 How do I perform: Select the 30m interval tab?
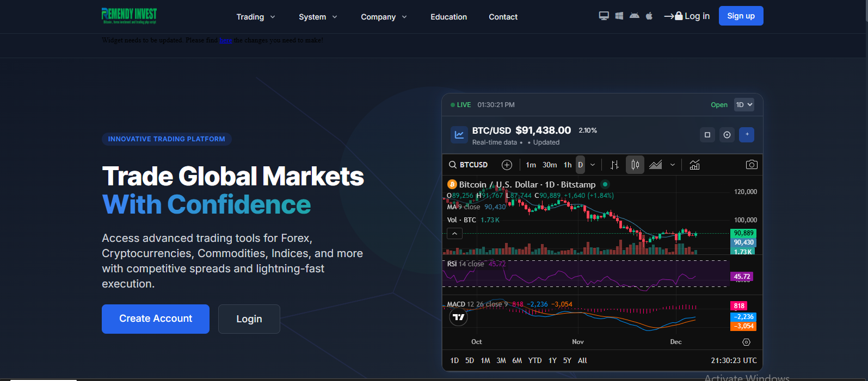click(x=549, y=165)
